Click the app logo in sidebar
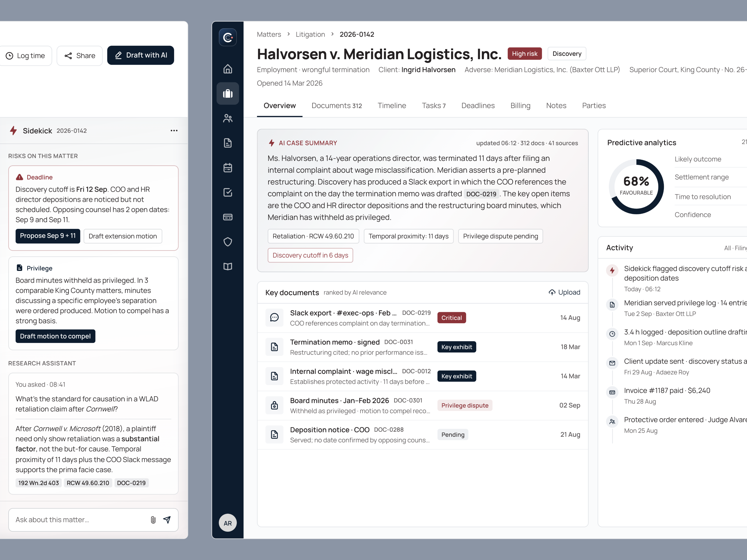This screenshot has height=560, width=747. tap(228, 37)
